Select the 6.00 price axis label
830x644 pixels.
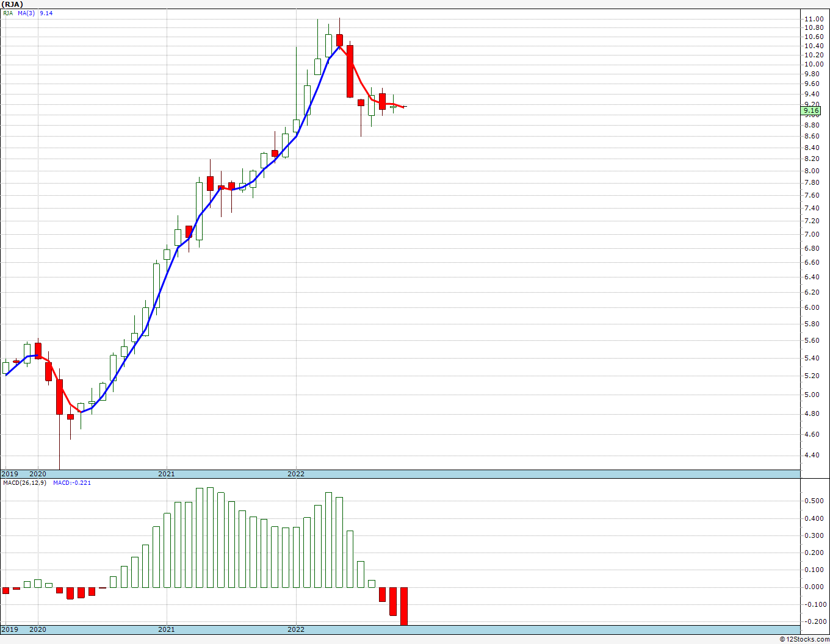(x=812, y=307)
